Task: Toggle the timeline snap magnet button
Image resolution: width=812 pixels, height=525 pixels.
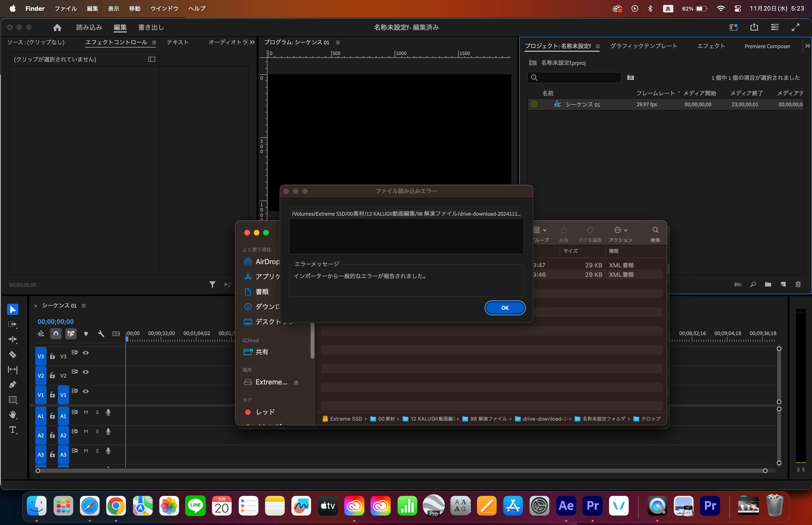Action: pyautogui.click(x=56, y=334)
